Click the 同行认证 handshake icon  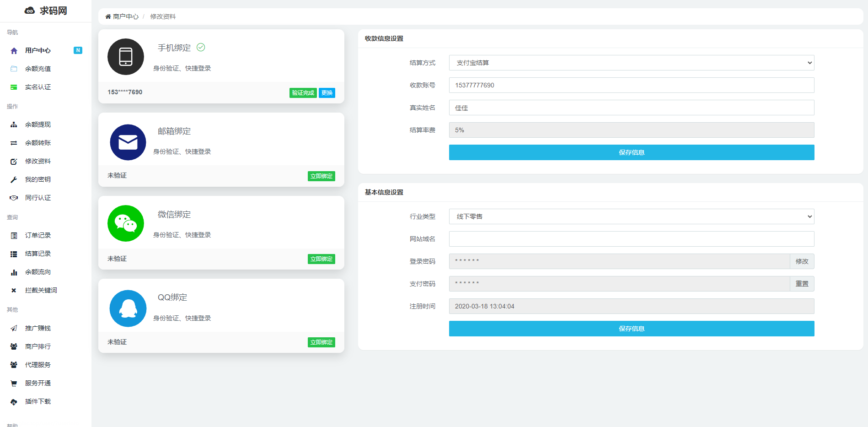pos(14,198)
